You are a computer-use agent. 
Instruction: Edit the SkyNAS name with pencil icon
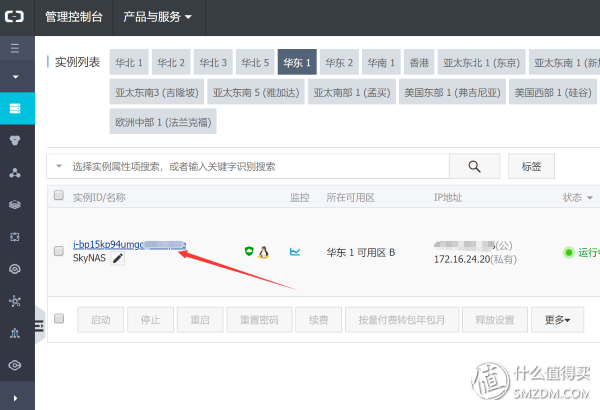tap(118, 258)
